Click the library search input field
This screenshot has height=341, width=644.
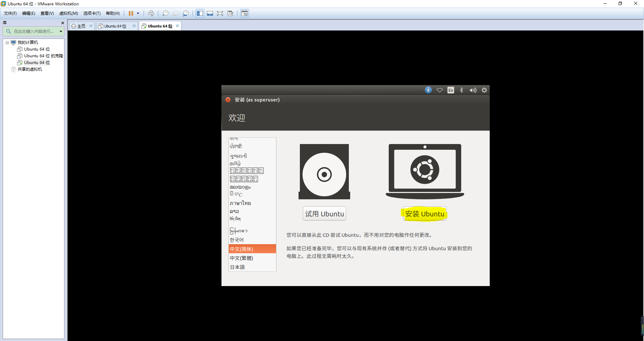tap(34, 31)
